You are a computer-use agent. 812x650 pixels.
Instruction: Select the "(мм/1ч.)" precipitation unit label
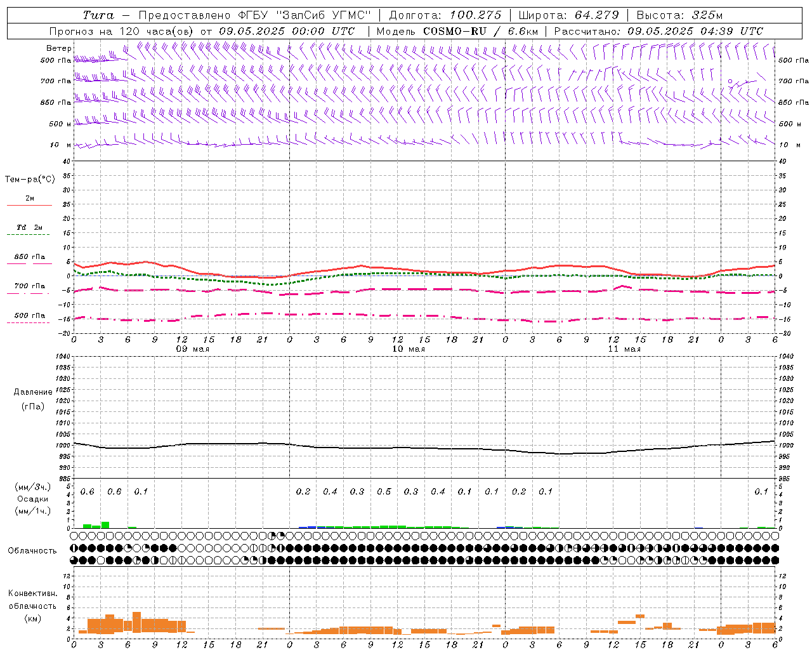click(x=33, y=511)
